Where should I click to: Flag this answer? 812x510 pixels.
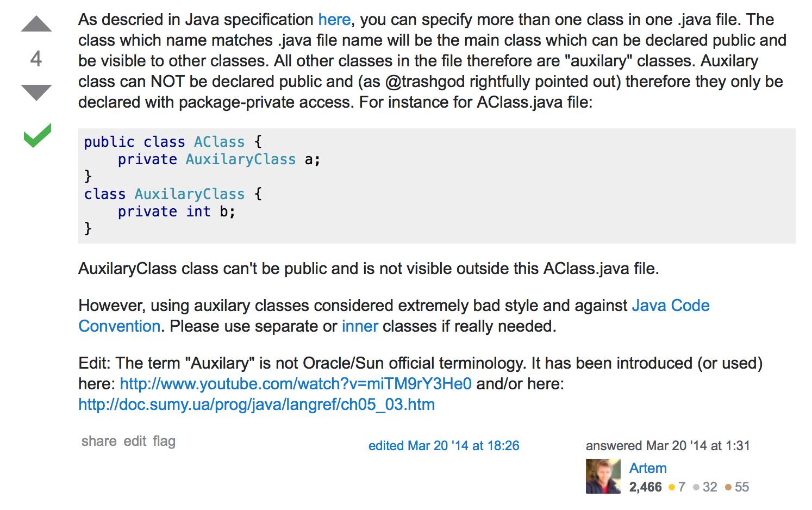coord(164,441)
